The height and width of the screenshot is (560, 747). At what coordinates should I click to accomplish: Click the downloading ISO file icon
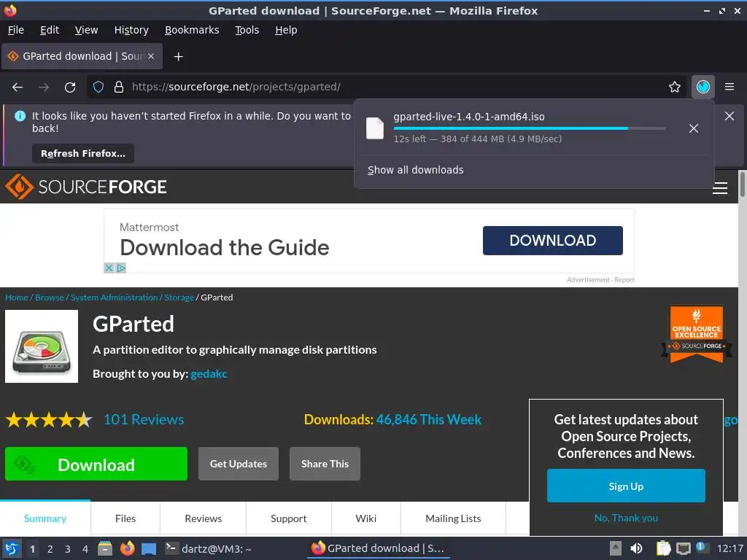pyautogui.click(x=375, y=128)
